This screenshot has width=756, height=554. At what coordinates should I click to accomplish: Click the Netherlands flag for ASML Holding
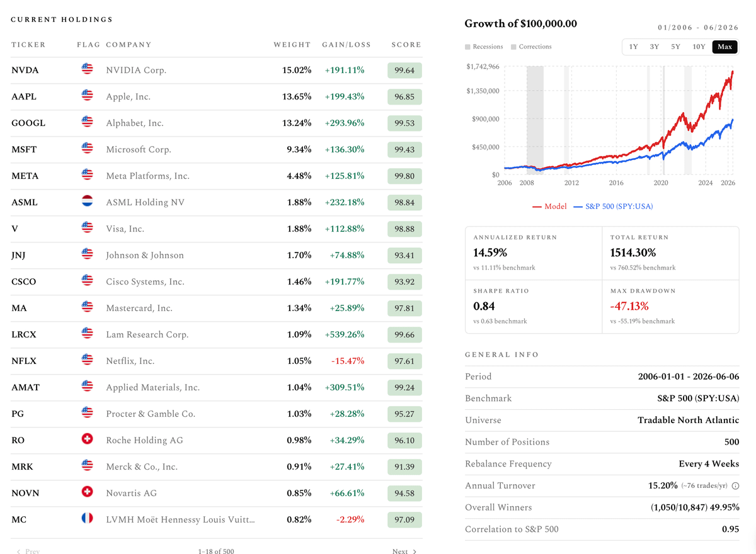(88, 201)
